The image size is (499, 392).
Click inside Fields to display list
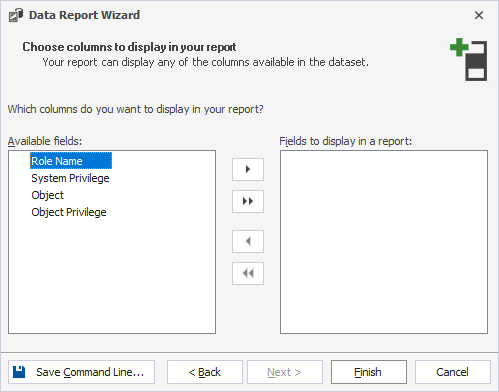click(x=384, y=242)
